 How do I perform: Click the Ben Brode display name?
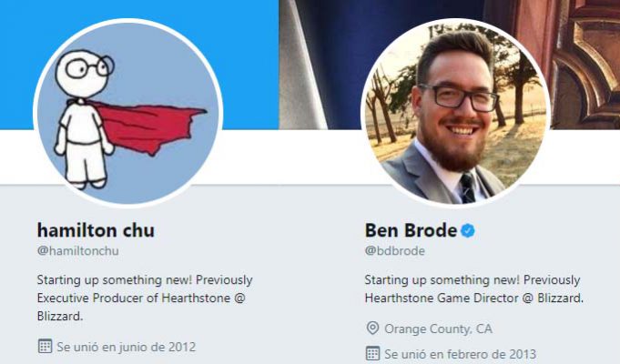pos(411,230)
